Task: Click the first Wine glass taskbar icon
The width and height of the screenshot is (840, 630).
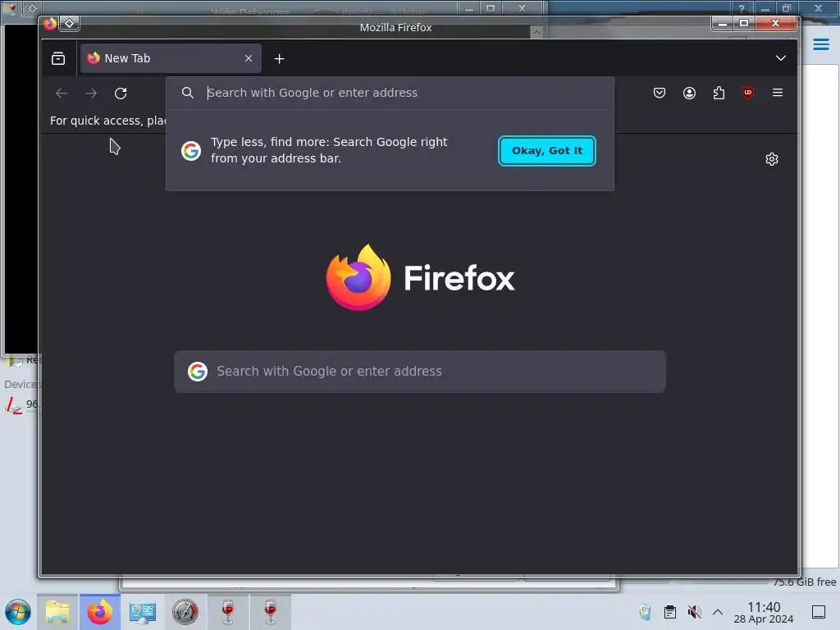Action: tap(228, 612)
